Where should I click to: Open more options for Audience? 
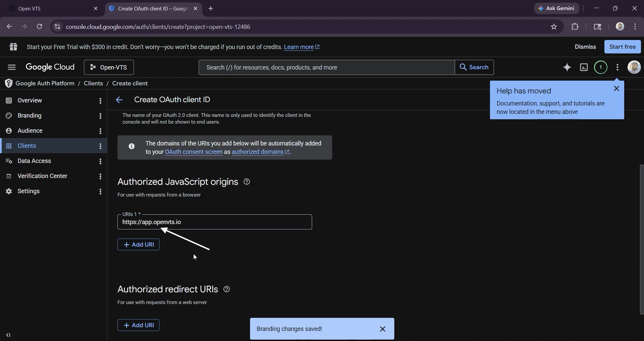(x=100, y=131)
